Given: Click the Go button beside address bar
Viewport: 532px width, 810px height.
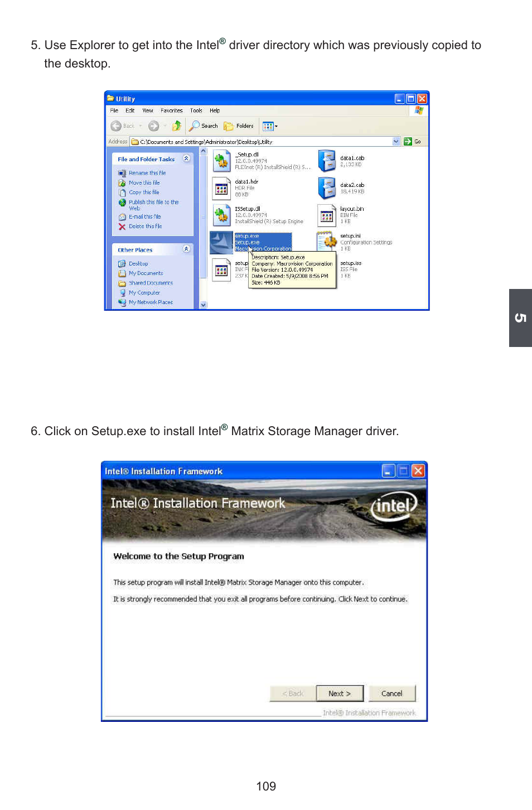Looking at the screenshot, I should click(413, 142).
